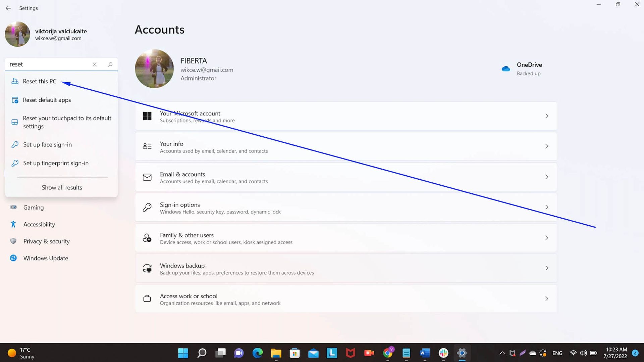Image resolution: width=644 pixels, height=362 pixels.
Task: Show hidden system tray icons
Action: click(502, 353)
